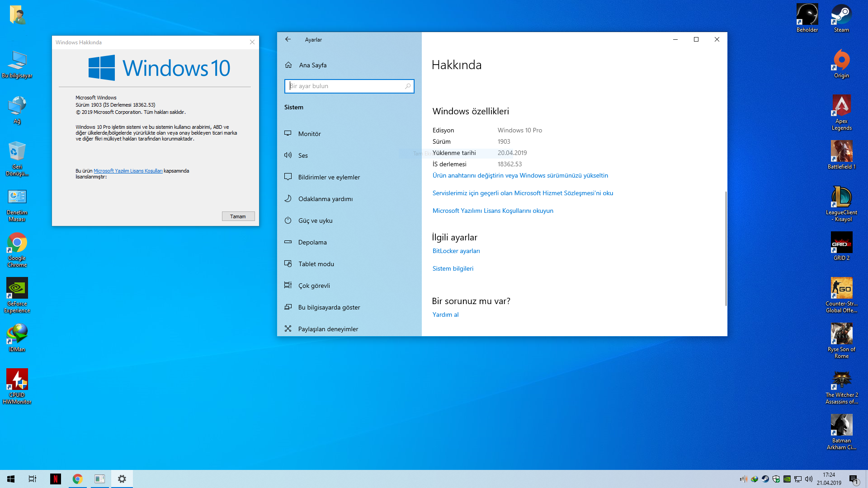Open Microsoft Yazılımı Lisans Koşullarını okuyun
Viewport: 868px width, 488px height.
pos(493,211)
